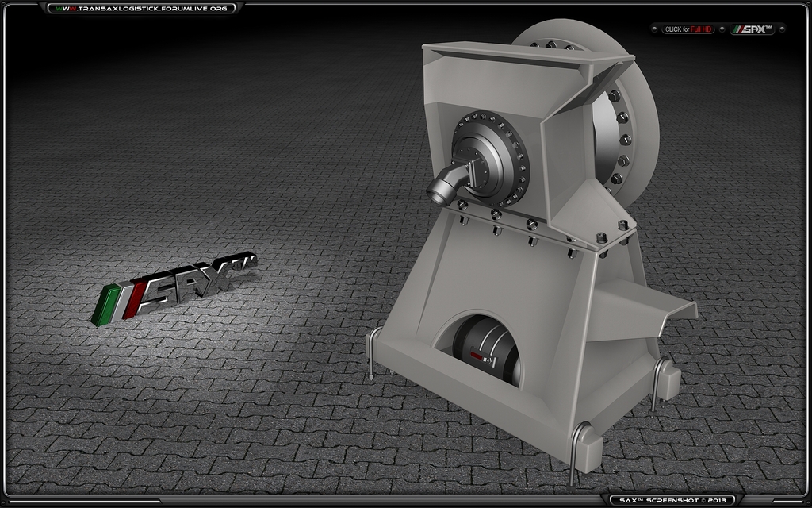Click the small dot right of the SAX badge
Image resolution: width=812 pixels, height=508 pixels.
[x=782, y=29]
